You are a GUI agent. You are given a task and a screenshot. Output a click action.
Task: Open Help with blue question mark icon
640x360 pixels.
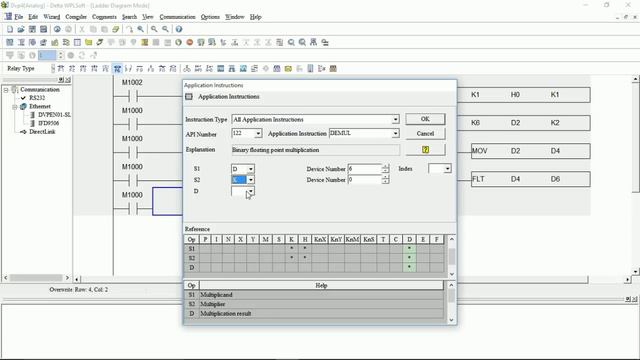click(179, 29)
